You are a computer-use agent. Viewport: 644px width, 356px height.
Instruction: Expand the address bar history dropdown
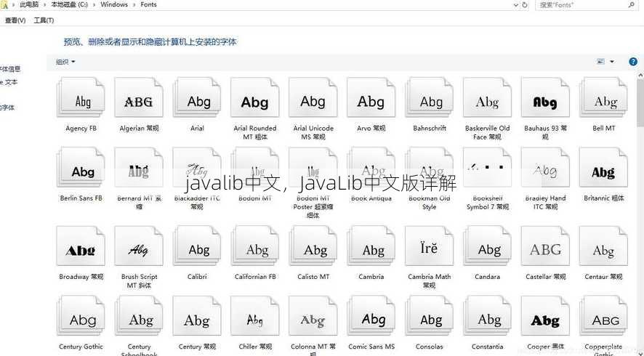[x=516, y=5]
